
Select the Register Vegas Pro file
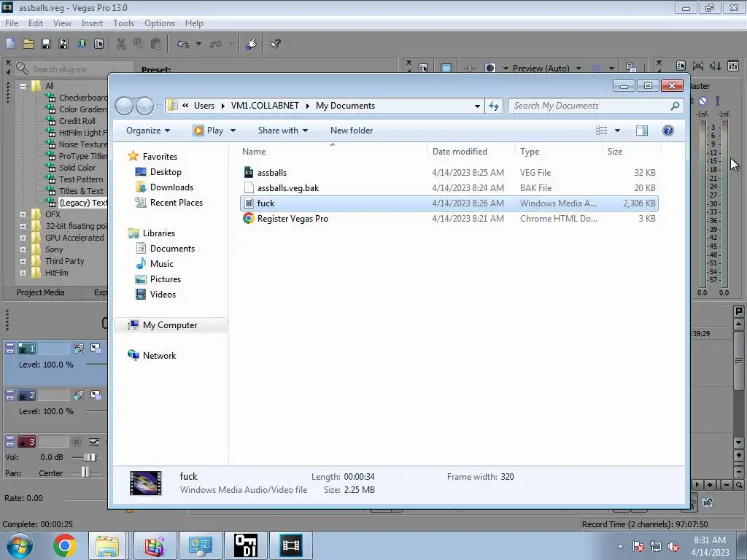click(449, 219)
